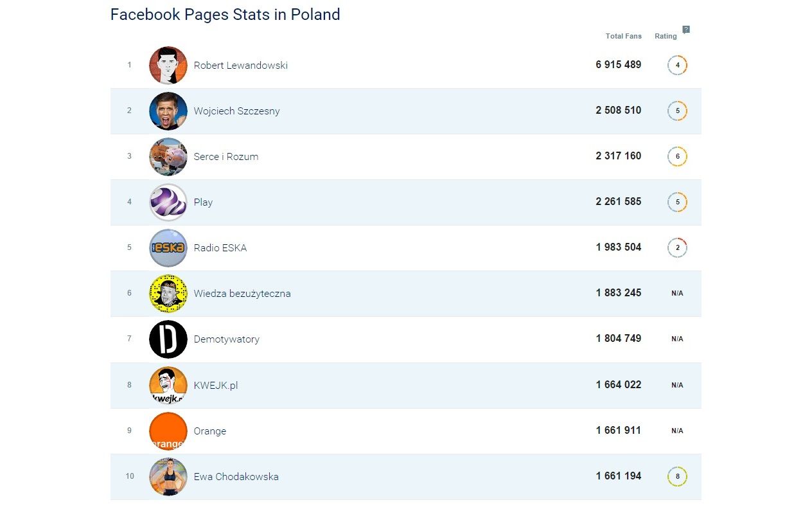Click Radio ESKA's rating circle showing 2
This screenshot has height=509, width=812.
[677, 248]
